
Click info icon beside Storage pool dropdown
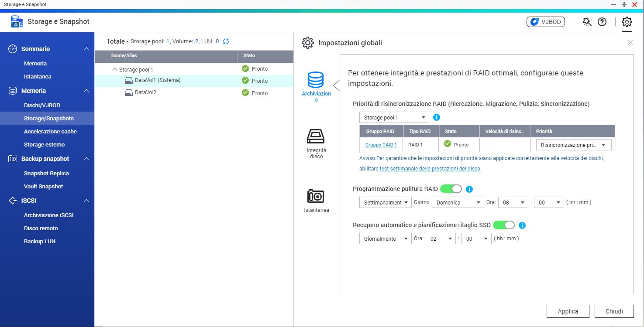tap(436, 117)
